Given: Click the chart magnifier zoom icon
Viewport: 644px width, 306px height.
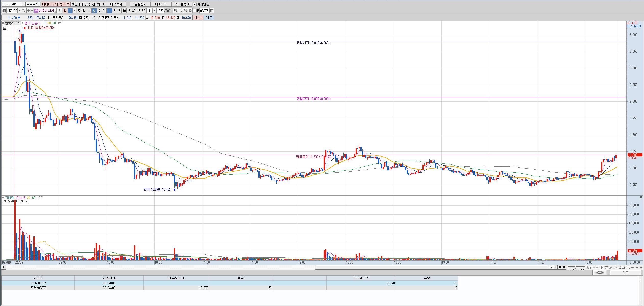Looking at the screenshot, I should point(628,267).
